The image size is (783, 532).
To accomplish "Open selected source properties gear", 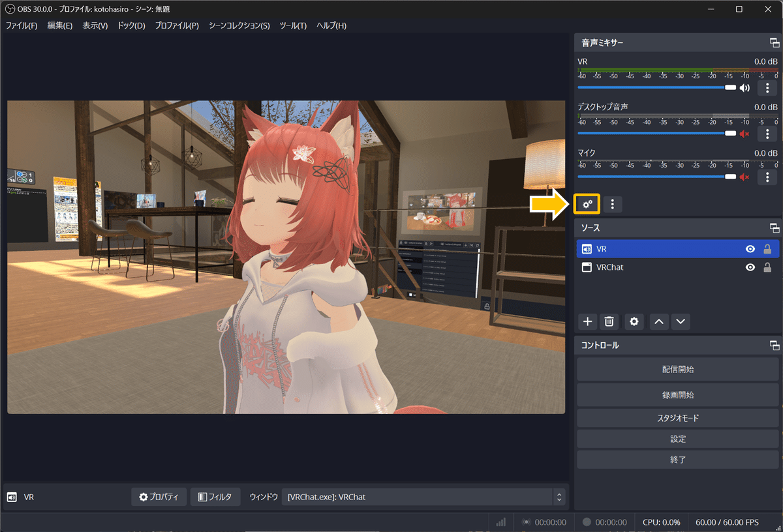I will click(x=634, y=321).
